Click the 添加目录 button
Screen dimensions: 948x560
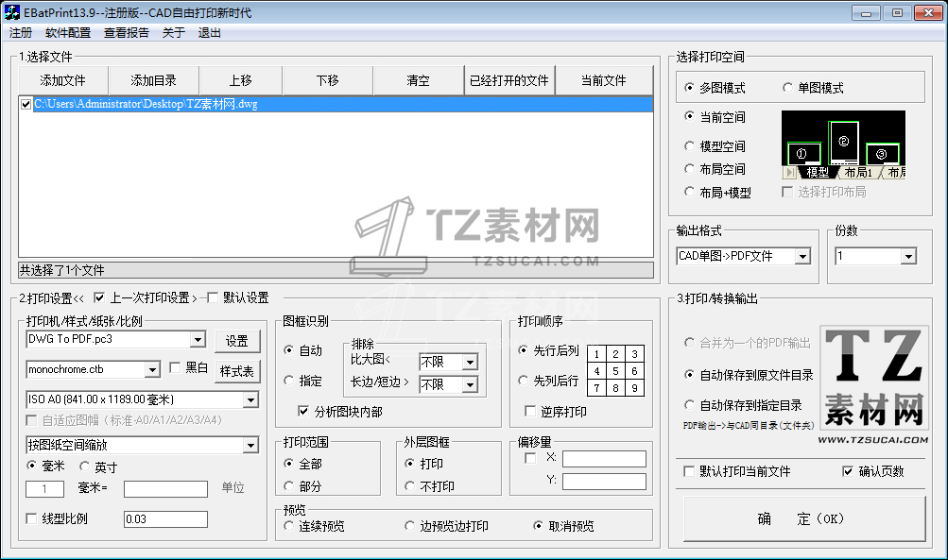[153, 80]
